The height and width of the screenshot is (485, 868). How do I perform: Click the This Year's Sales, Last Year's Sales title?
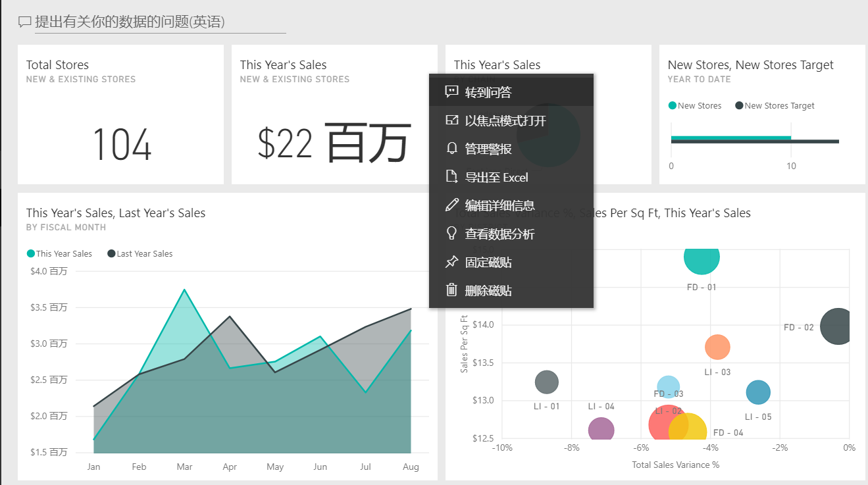(116, 213)
